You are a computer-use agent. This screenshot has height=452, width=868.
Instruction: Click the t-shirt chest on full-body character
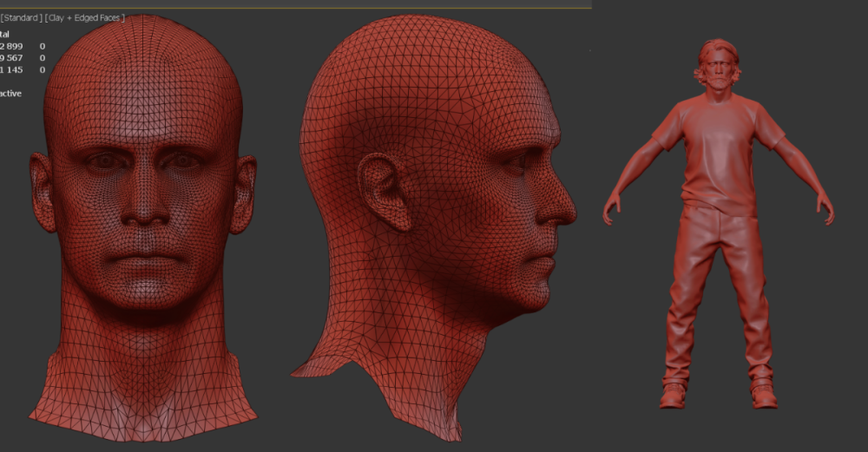pos(719,139)
